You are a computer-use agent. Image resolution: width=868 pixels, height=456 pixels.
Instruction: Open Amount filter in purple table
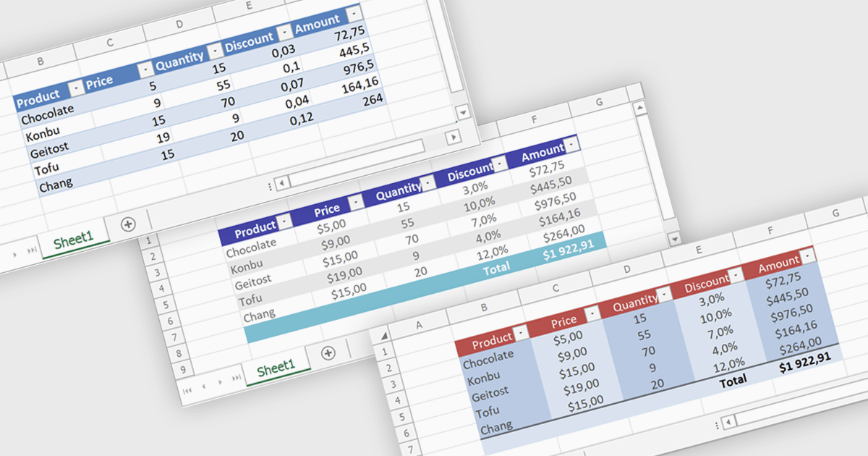click(571, 145)
